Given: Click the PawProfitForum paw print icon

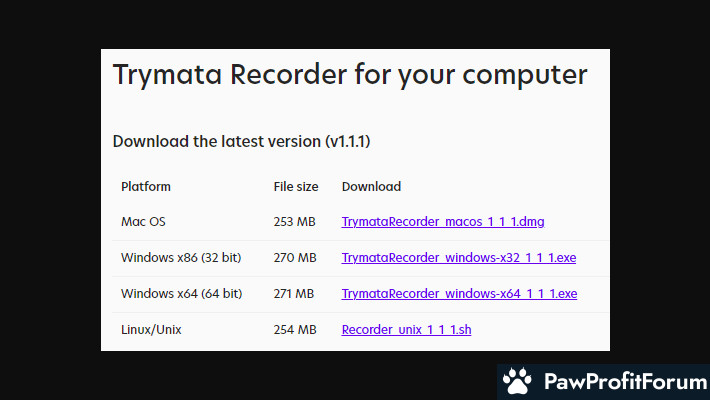Looking at the screenshot, I should (517, 382).
